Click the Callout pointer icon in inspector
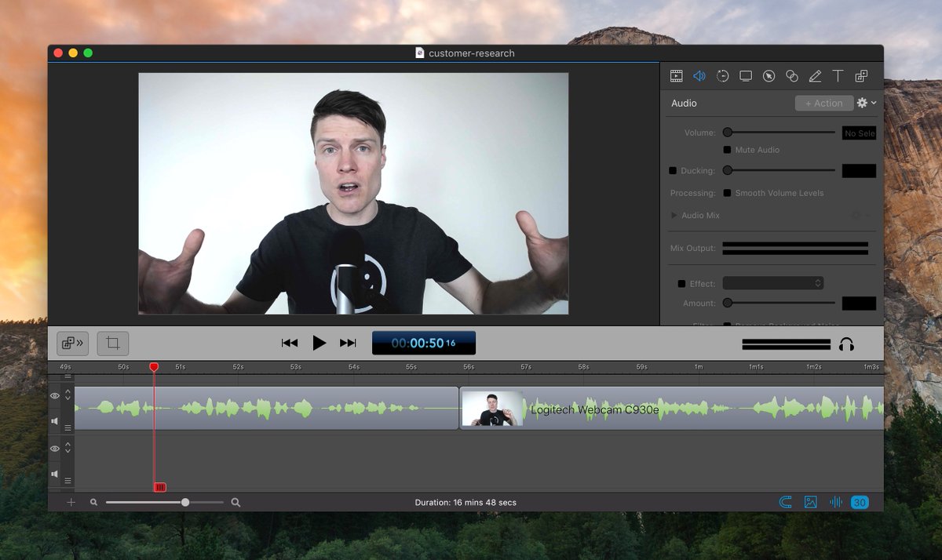Screen dimensions: 942x560 pos(769,76)
